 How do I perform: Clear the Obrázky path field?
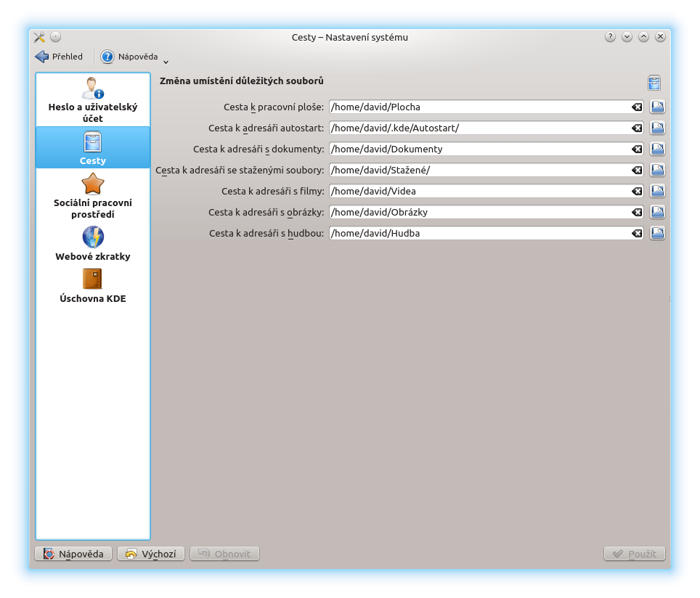tap(637, 212)
